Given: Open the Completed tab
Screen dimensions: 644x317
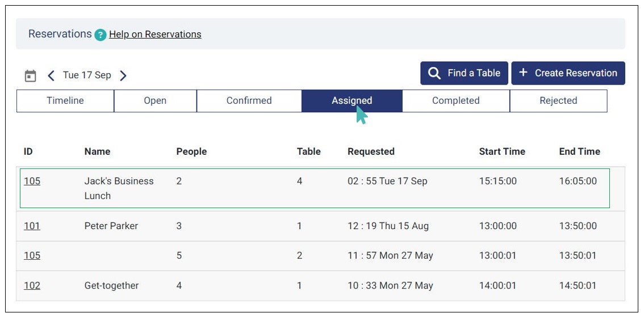Looking at the screenshot, I should click(455, 101).
